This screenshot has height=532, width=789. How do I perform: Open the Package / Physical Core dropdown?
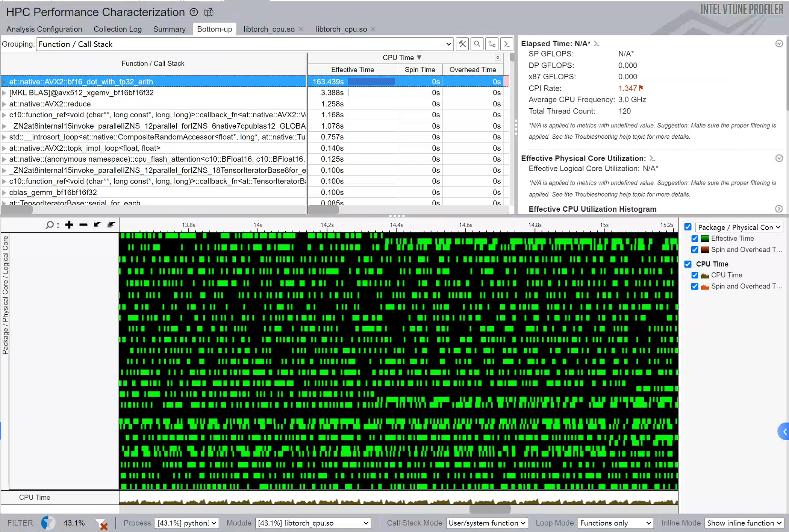739,227
